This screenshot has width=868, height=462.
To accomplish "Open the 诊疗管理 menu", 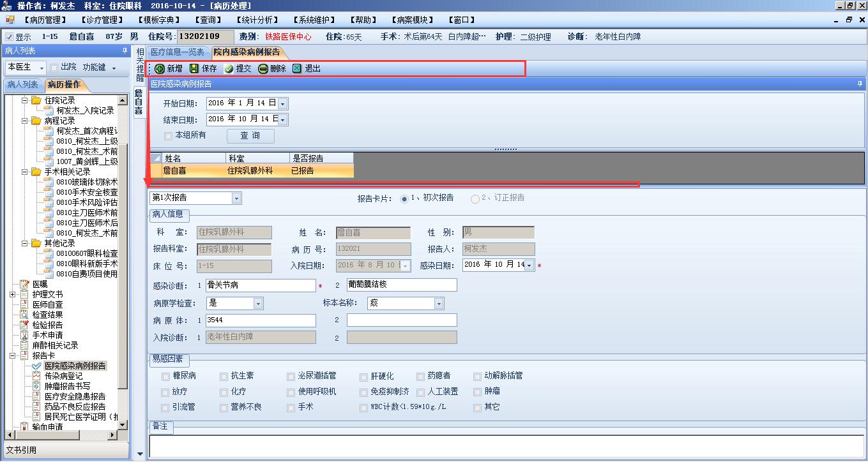I will pyautogui.click(x=101, y=20).
